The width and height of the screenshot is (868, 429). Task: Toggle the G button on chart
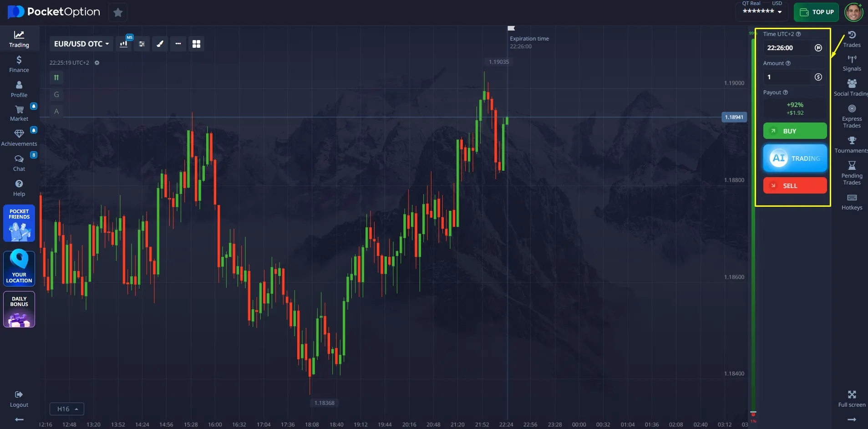pos(56,95)
